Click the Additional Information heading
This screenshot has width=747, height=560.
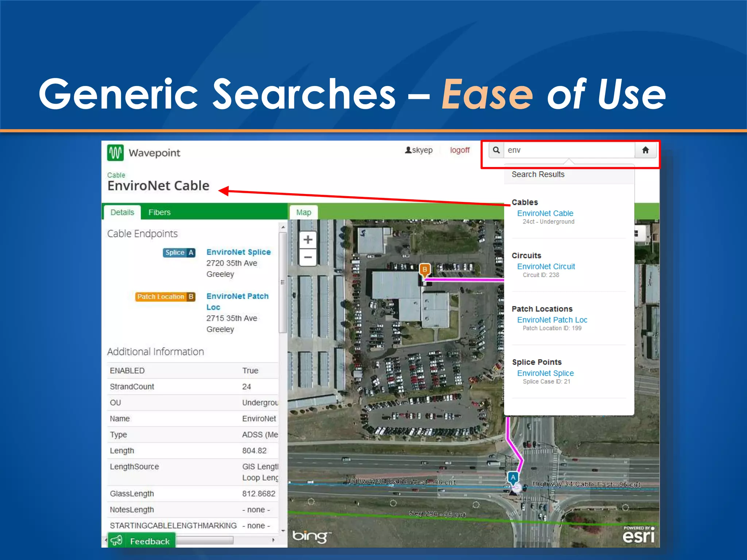click(x=155, y=352)
